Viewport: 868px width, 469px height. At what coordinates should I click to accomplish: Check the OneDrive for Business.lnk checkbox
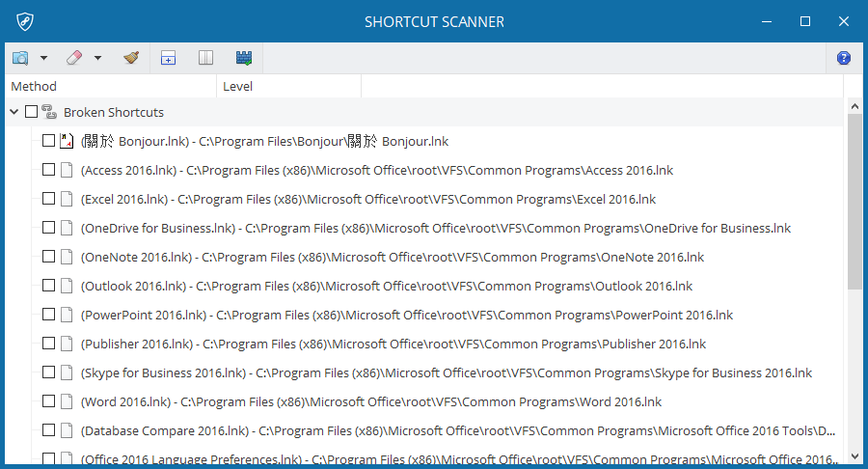pos(49,228)
